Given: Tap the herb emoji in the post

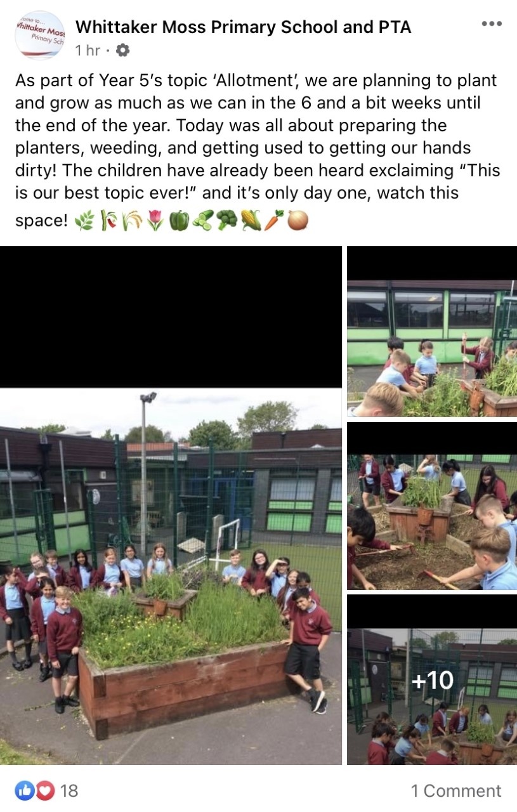Looking at the screenshot, I should [x=84, y=221].
